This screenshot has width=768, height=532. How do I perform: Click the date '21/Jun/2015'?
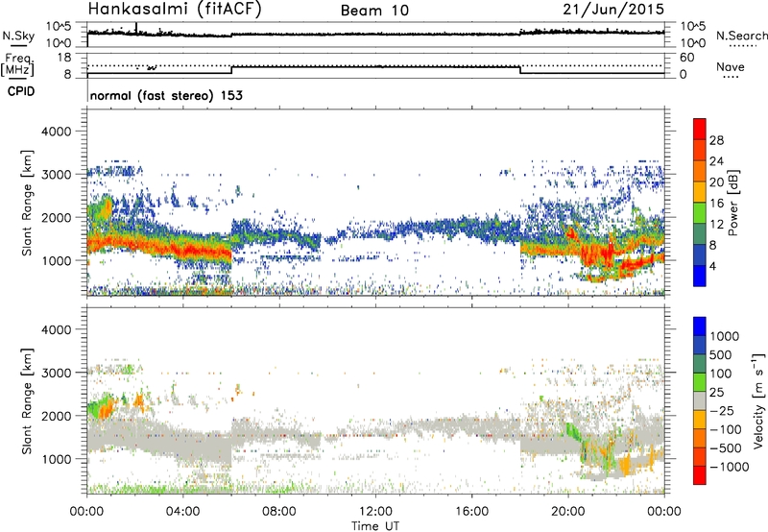pos(613,9)
